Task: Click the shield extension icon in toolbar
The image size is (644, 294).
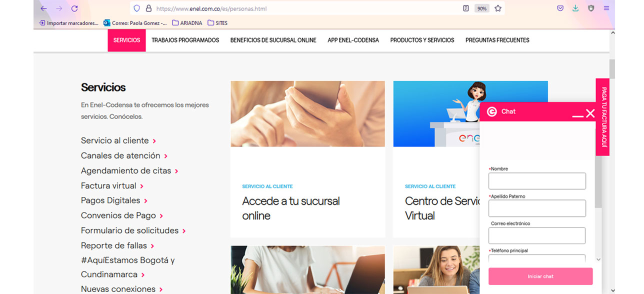Action: coord(591,8)
